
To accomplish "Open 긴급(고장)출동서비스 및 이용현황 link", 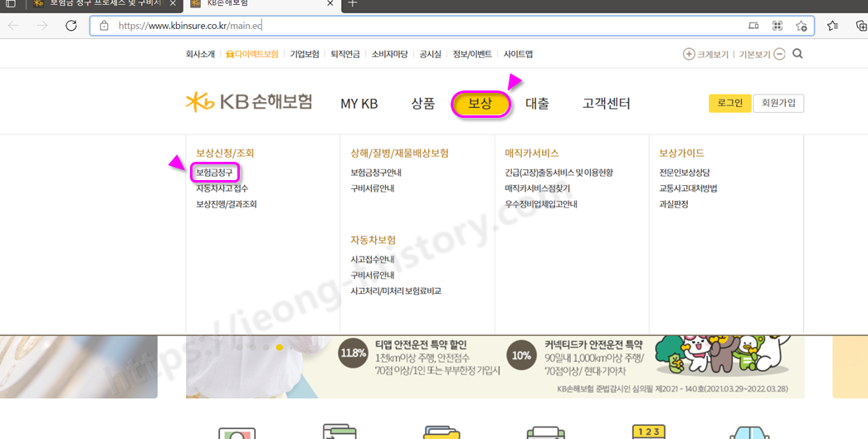I will (558, 173).
